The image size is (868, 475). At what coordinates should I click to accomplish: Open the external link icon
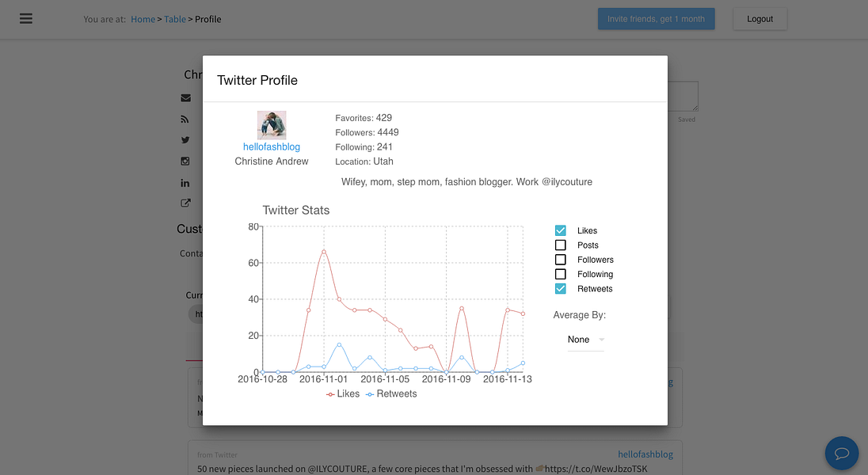(185, 203)
